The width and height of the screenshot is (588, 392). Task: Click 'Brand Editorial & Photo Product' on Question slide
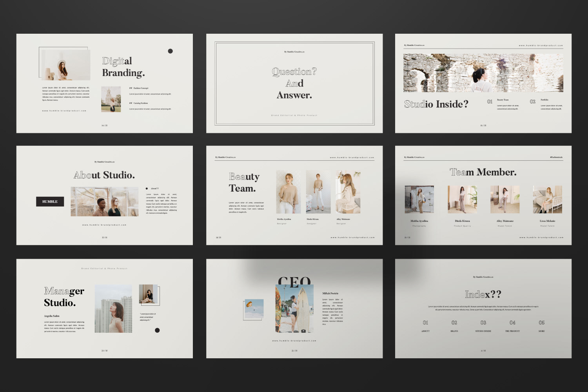click(294, 115)
